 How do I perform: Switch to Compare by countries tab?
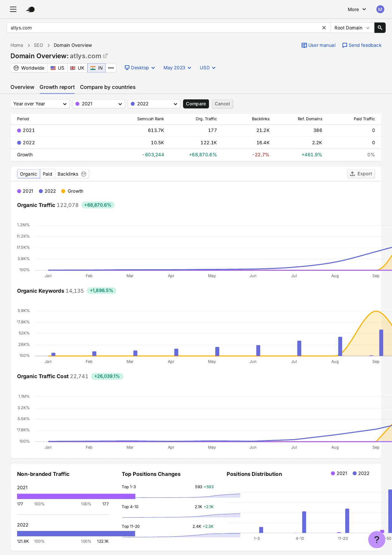(x=108, y=87)
